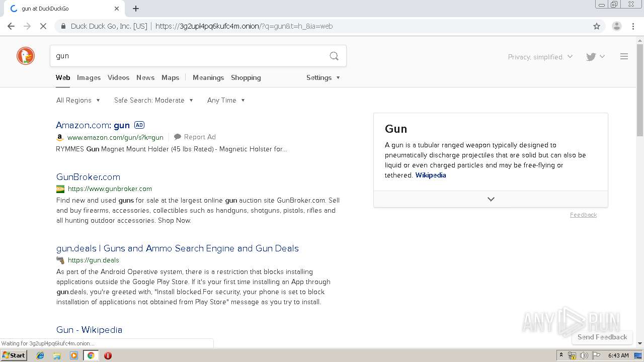Click the action center flag tray icon
Image resolution: width=644 pixels, height=362 pixels.
596,355
